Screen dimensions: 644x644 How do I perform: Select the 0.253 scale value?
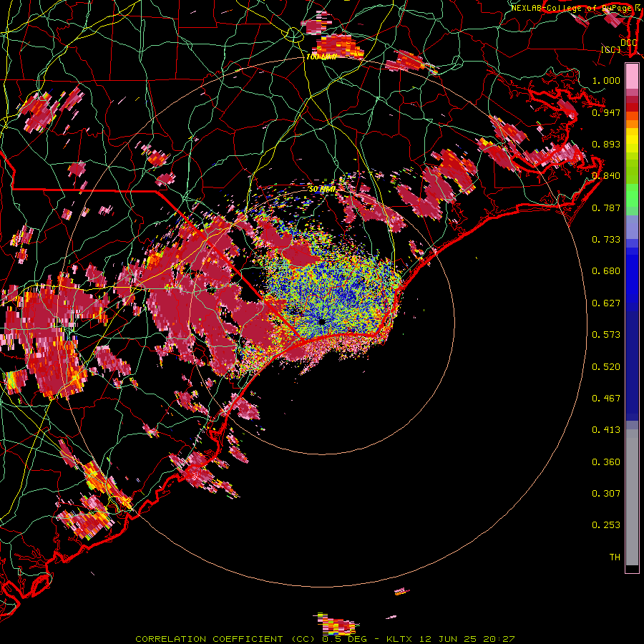606,525
